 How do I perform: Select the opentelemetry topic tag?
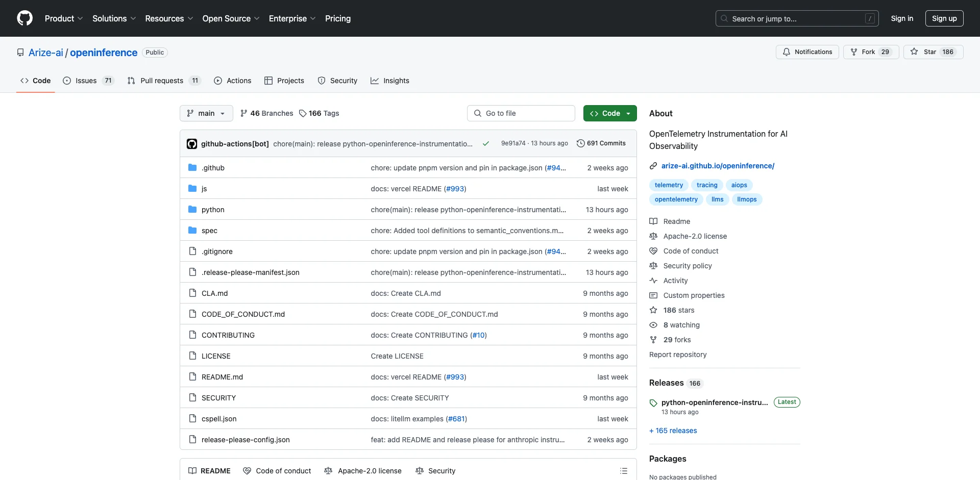point(676,199)
